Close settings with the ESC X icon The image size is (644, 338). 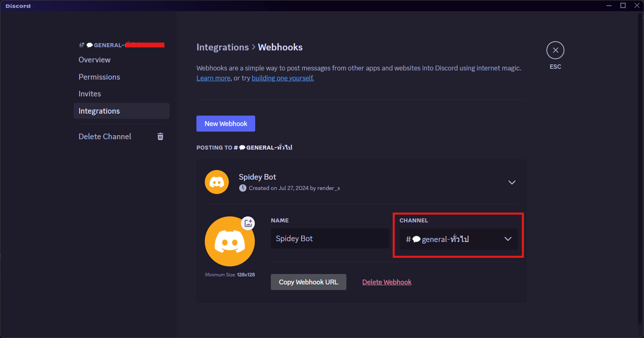tap(555, 50)
